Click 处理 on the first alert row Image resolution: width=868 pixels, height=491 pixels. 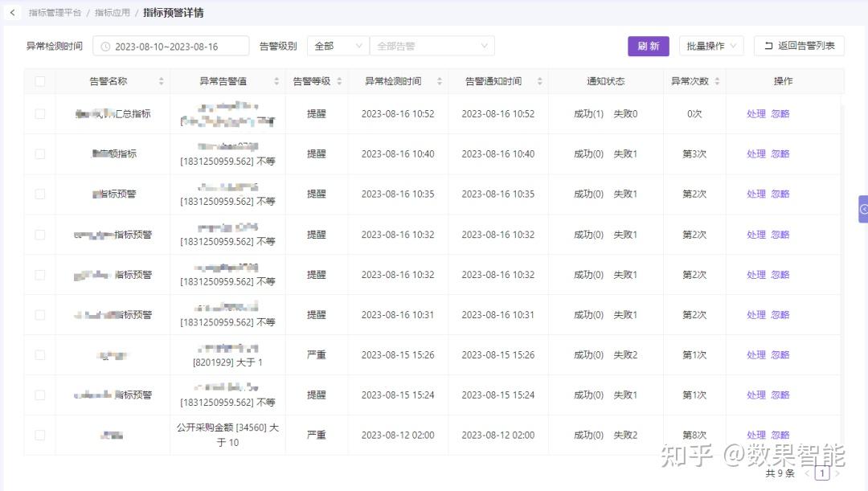(755, 113)
